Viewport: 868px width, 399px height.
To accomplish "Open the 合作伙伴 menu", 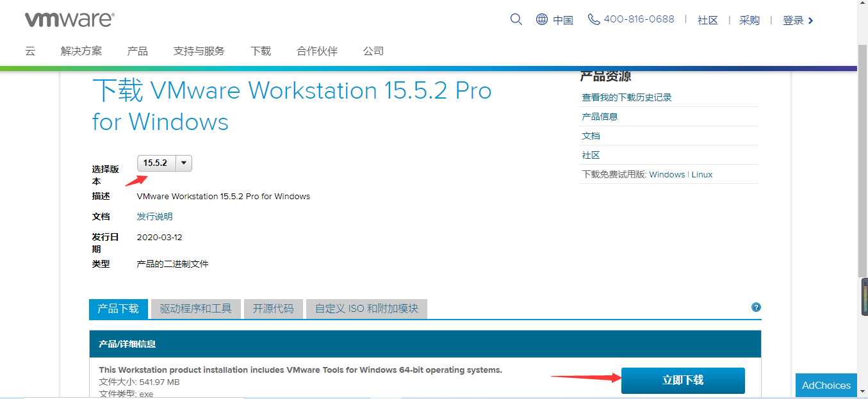I will tap(317, 51).
